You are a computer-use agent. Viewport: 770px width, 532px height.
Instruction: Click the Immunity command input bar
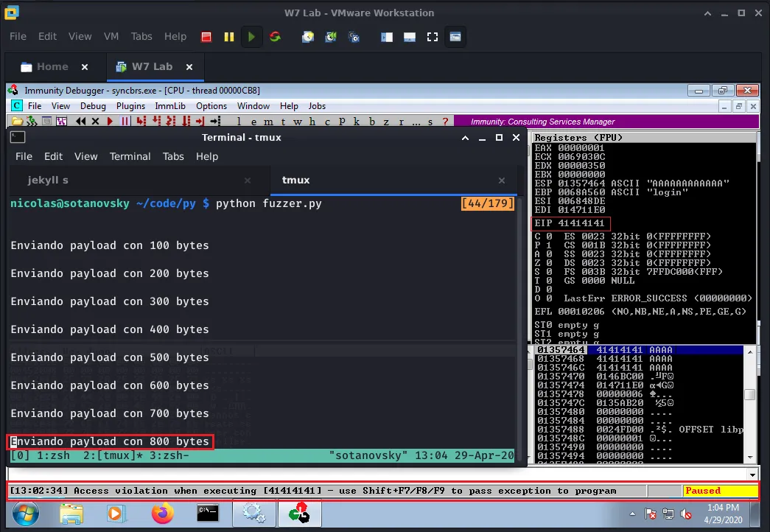point(377,475)
